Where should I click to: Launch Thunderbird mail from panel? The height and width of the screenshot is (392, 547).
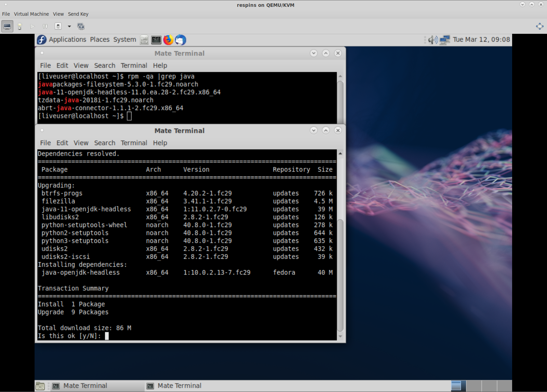[x=181, y=40]
